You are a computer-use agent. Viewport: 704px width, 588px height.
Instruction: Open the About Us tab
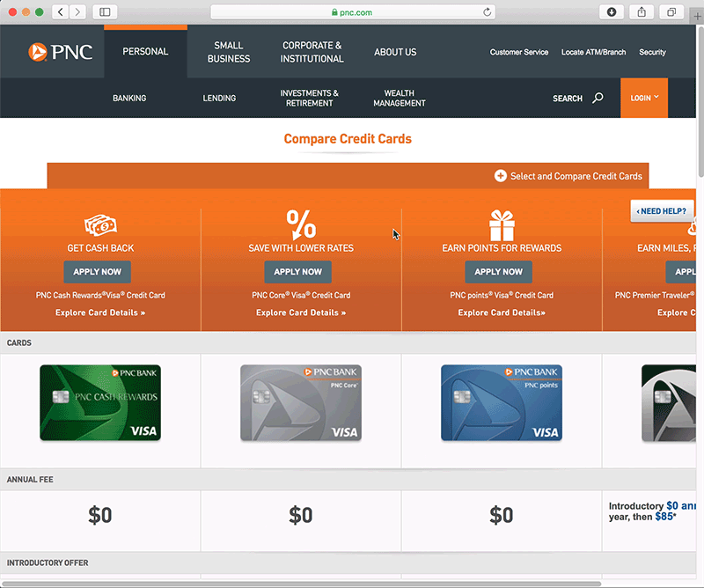395,52
